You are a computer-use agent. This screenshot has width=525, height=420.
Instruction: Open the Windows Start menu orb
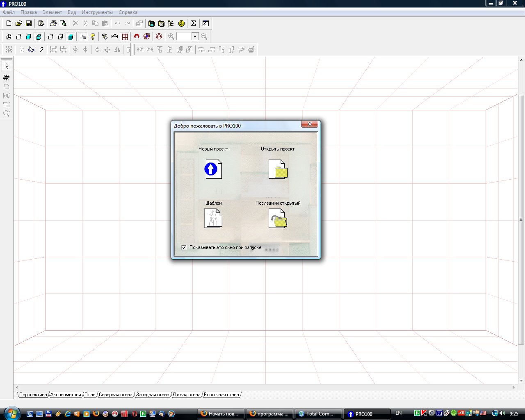(x=11, y=413)
